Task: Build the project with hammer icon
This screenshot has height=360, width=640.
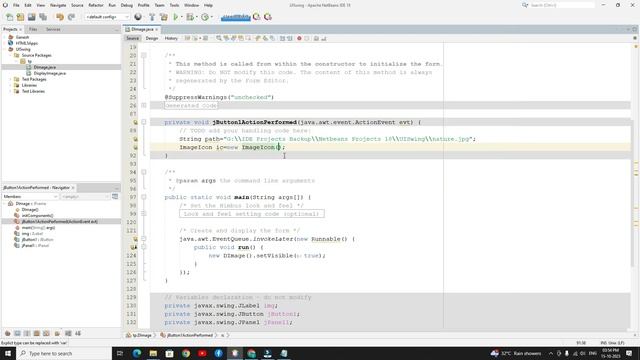Action: 152,17
